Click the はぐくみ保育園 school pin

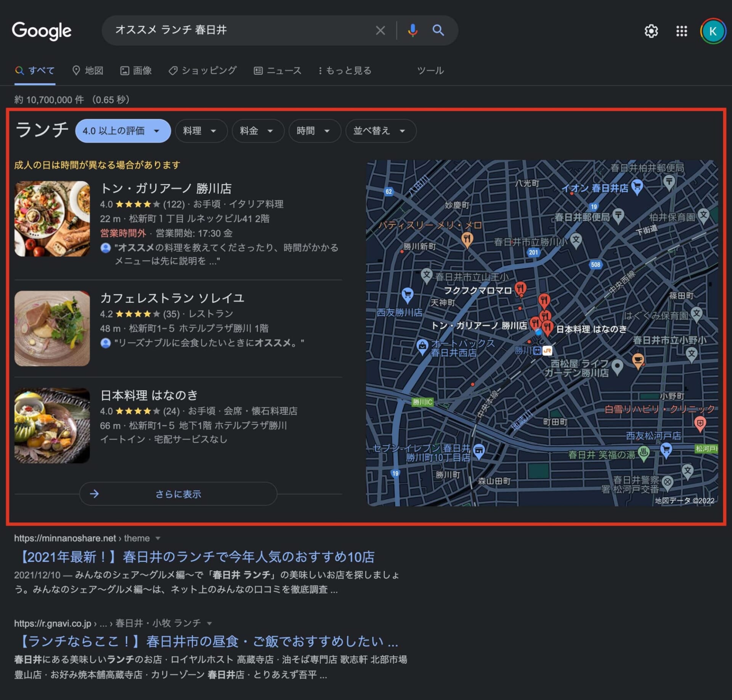tap(697, 314)
